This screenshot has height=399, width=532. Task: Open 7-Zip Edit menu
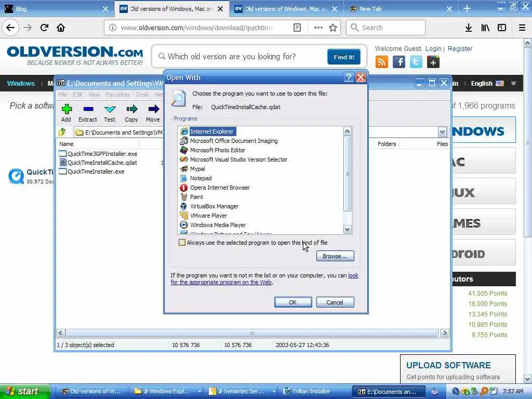point(77,95)
